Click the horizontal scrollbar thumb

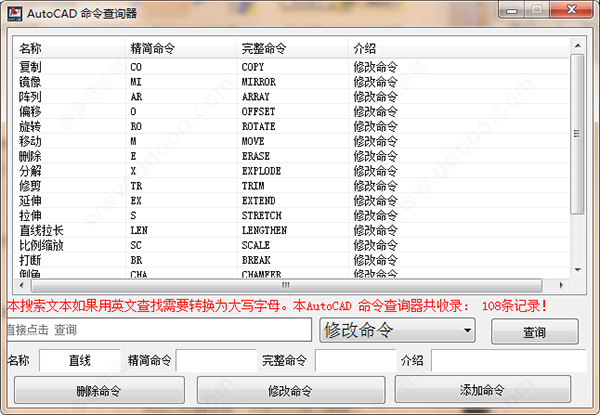point(287,285)
